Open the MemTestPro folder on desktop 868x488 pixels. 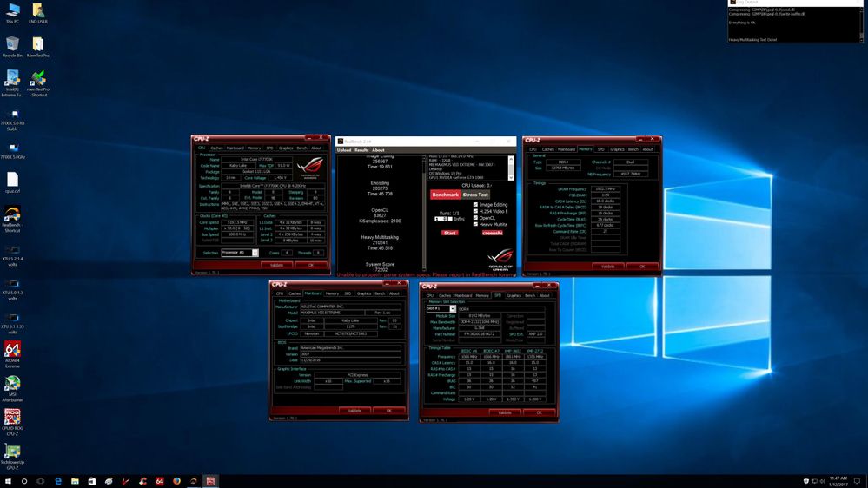37,47
